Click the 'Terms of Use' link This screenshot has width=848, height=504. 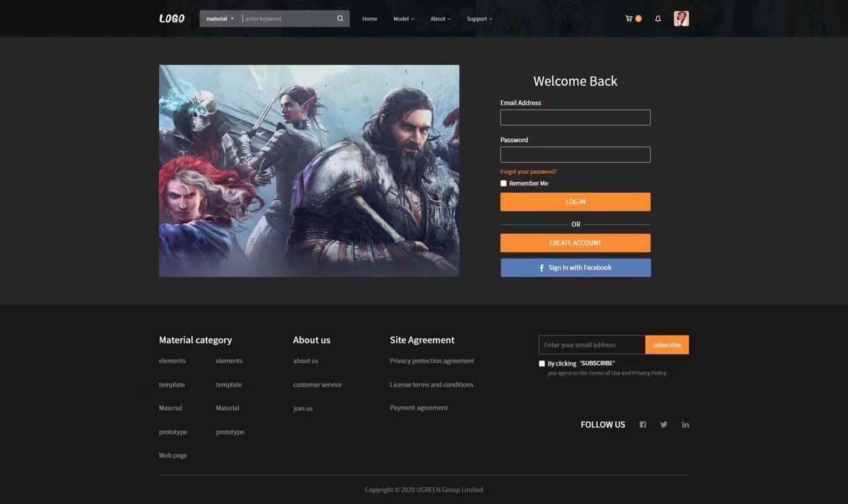(605, 373)
